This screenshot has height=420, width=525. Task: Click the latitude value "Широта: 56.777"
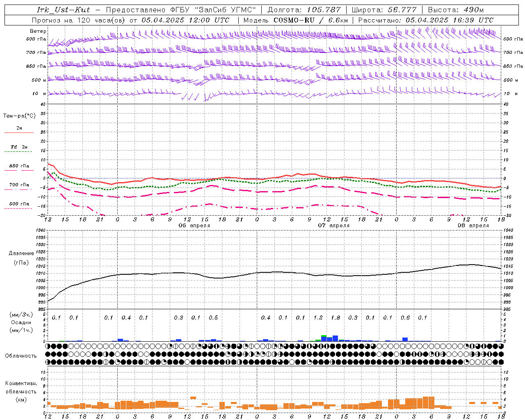click(384, 10)
